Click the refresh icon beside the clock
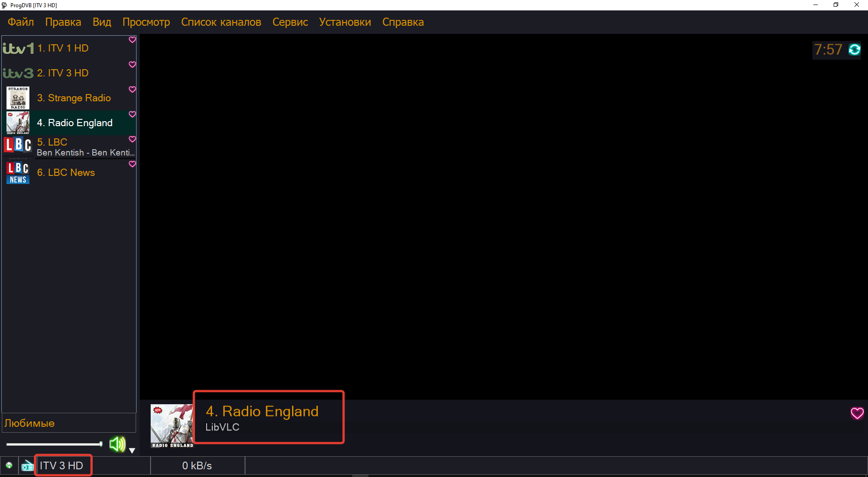 (854, 49)
